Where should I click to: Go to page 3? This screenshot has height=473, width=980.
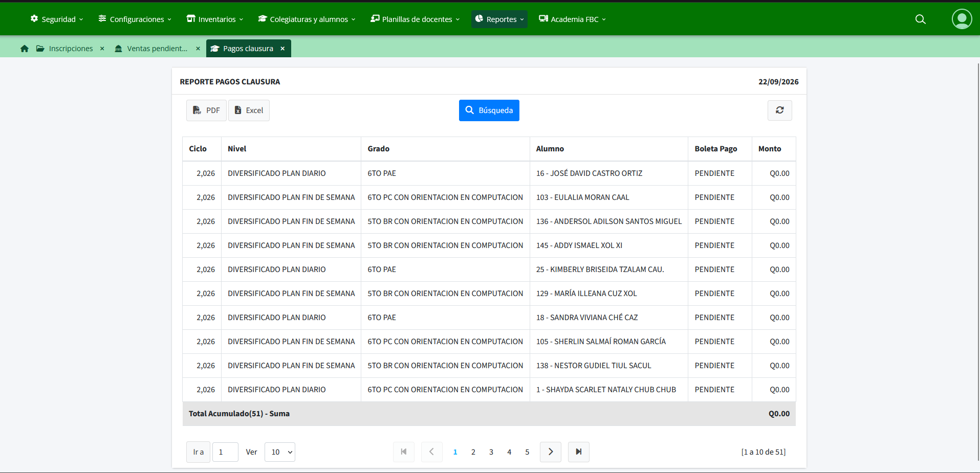[x=491, y=452]
